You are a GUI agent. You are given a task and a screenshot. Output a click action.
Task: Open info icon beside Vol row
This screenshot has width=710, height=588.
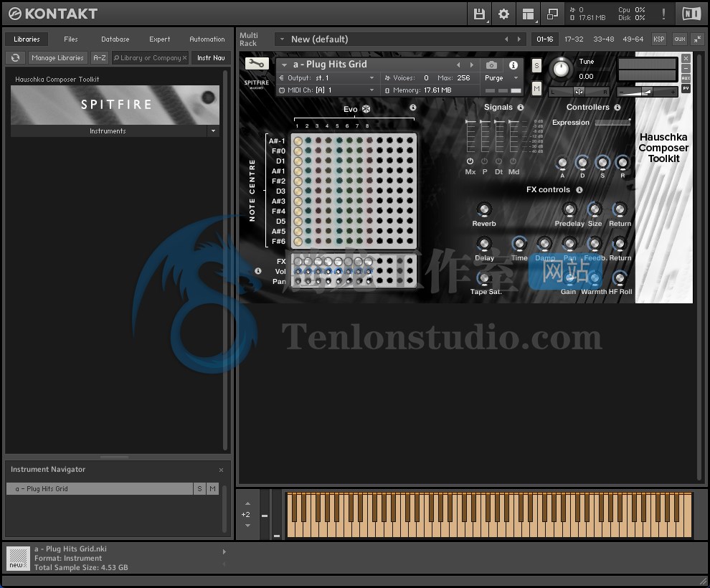point(258,270)
